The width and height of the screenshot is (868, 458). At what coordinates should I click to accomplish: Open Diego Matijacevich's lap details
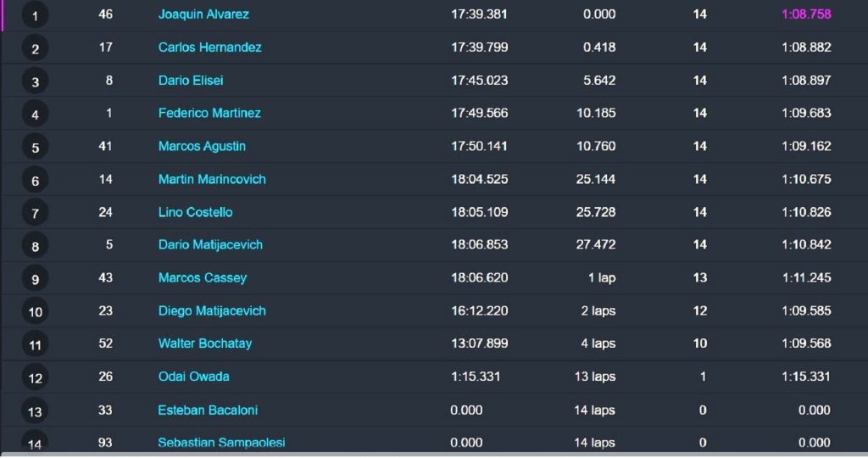coord(212,310)
